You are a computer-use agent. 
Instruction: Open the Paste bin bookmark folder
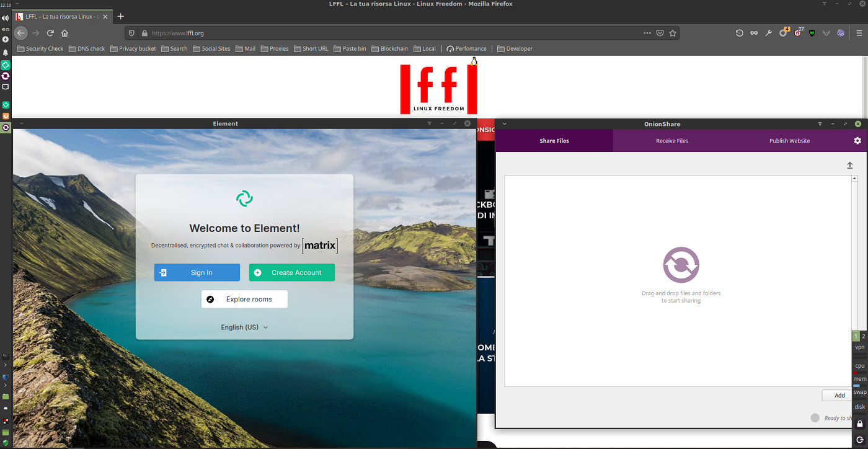coord(350,48)
